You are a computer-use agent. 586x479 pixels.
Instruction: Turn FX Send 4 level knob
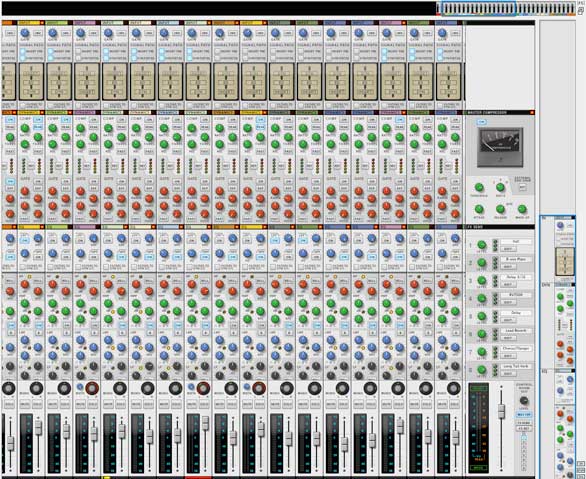[x=482, y=298]
